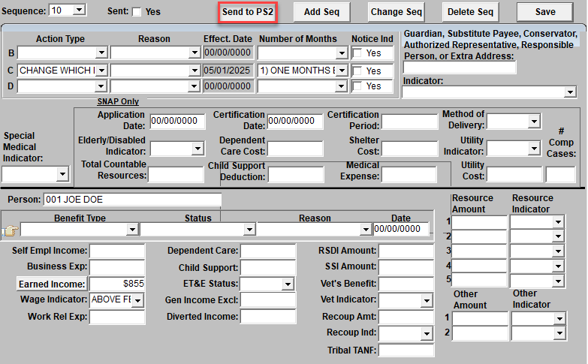Image resolution: width=588 pixels, height=364 pixels.
Task: Click the Application Date field
Action: tap(177, 121)
